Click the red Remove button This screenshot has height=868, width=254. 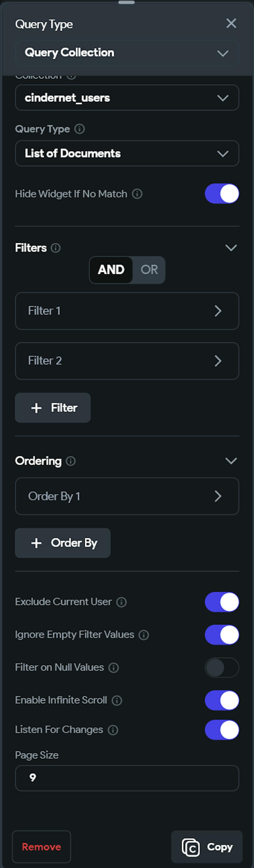point(41,846)
